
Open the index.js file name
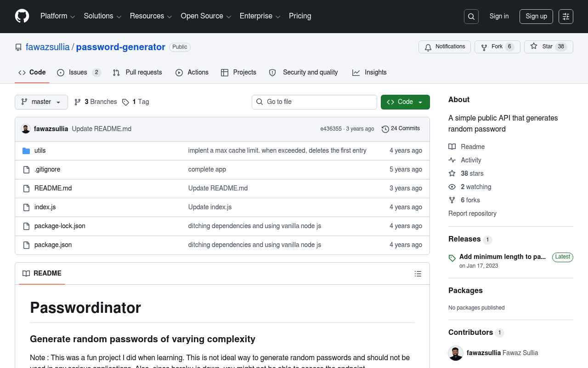(45, 207)
